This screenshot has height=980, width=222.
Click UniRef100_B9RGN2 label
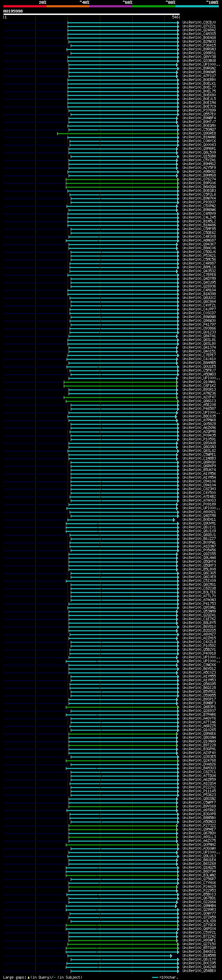(199, 68)
